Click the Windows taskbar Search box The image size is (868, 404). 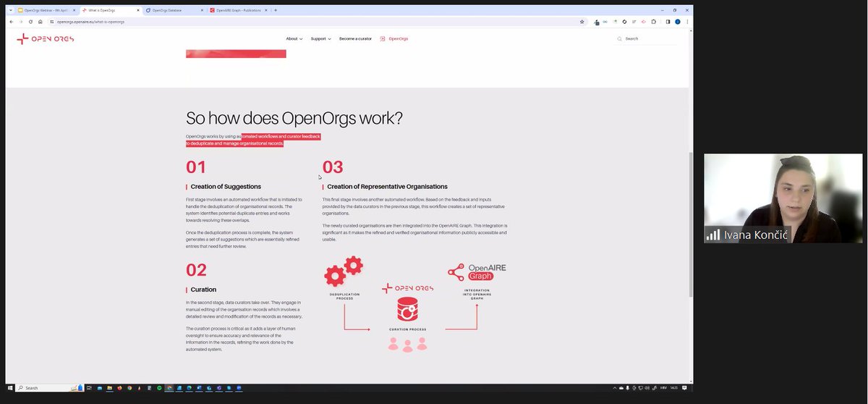click(x=51, y=387)
